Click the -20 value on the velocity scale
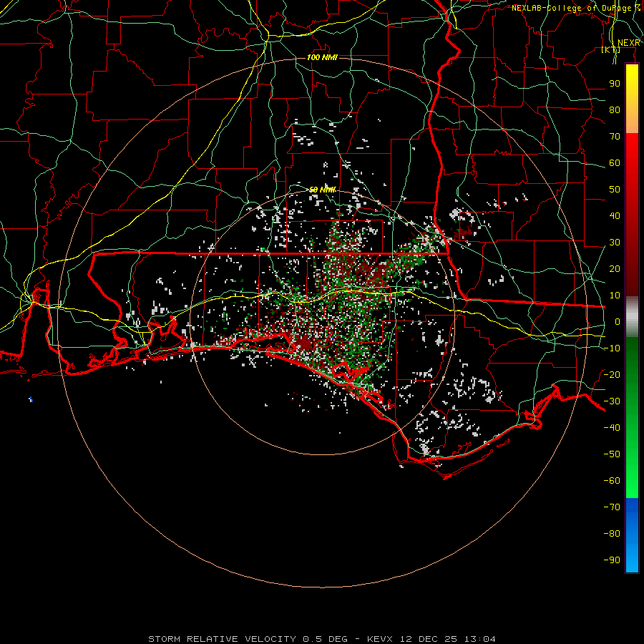This screenshot has width=644, height=644. [x=612, y=375]
